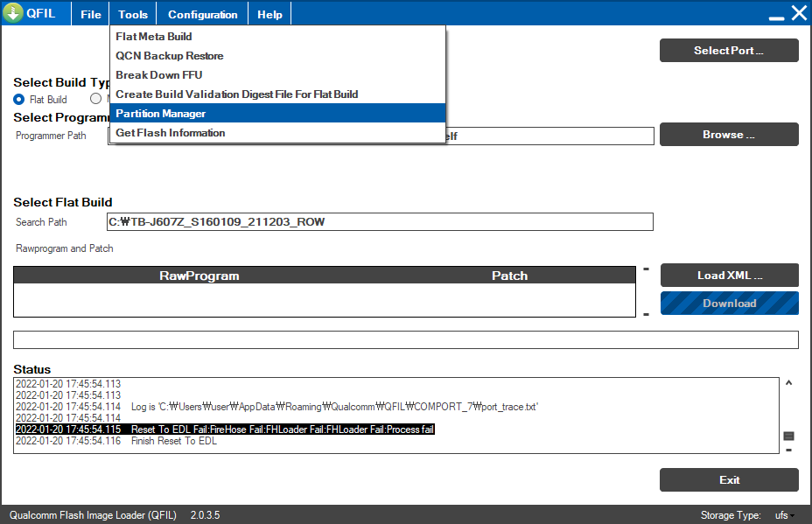Open the File menu
Viewport: 812px width, 524px height.
pos(91,15)
